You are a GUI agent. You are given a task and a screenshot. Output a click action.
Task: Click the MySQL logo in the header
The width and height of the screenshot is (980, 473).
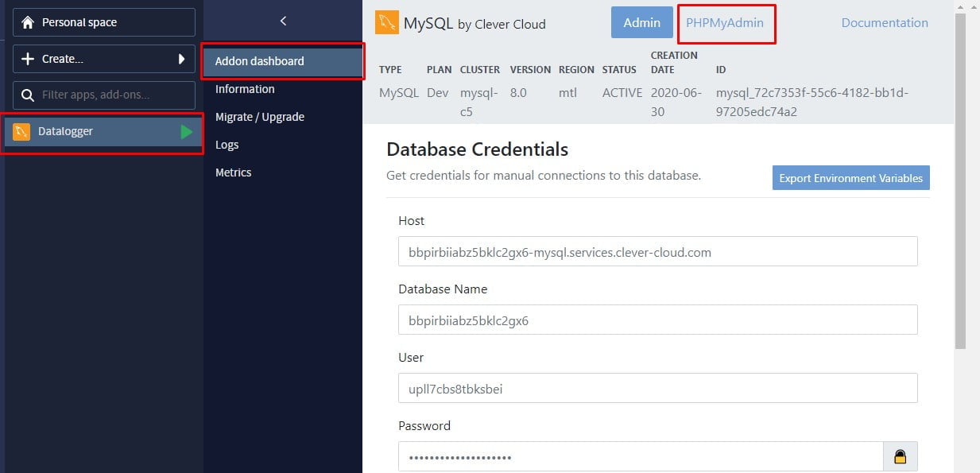click(x=387, y=23)
